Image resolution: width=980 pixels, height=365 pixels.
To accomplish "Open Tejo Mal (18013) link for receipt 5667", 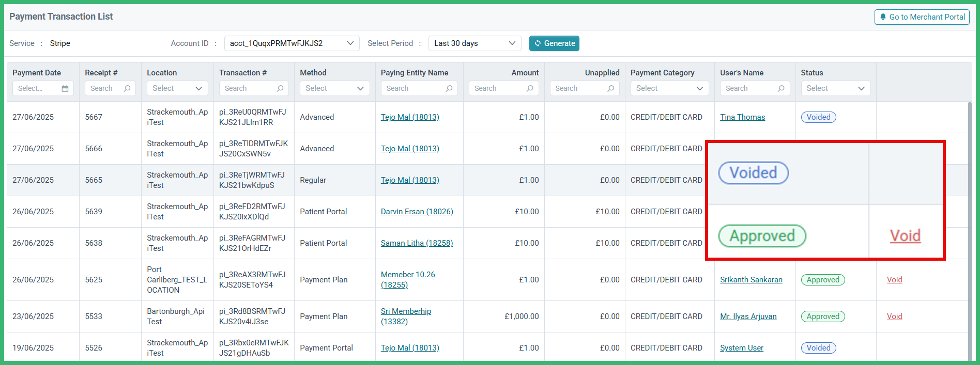I will (x=410, y=117).
